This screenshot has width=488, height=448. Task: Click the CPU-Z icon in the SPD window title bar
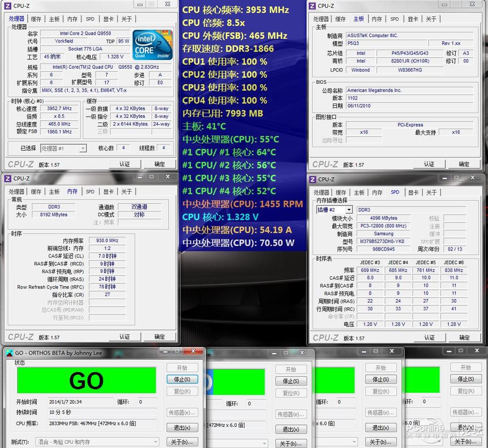(x=313, y=179)
